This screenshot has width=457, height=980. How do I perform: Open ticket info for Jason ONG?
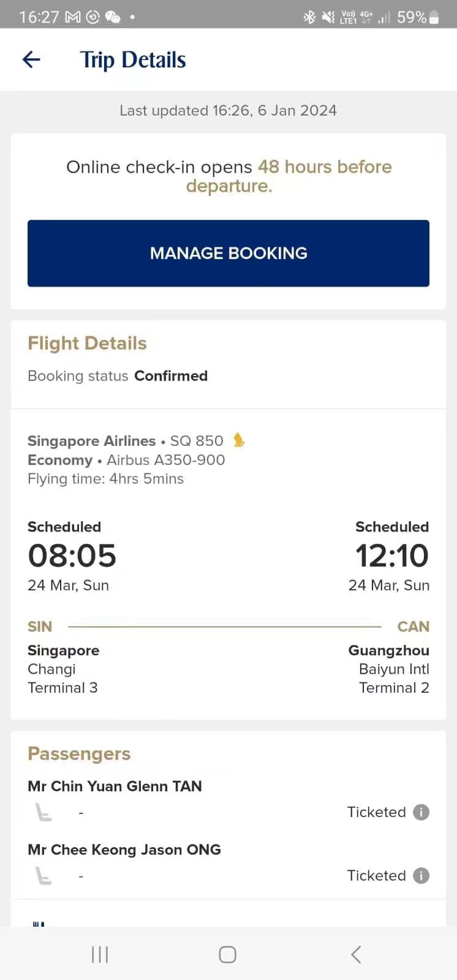(x=421, y=876)
